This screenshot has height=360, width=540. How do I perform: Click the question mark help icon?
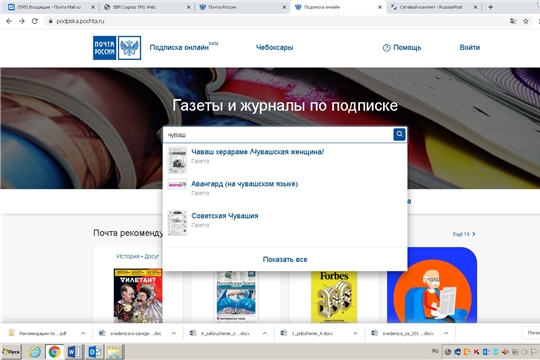[386, 48]
